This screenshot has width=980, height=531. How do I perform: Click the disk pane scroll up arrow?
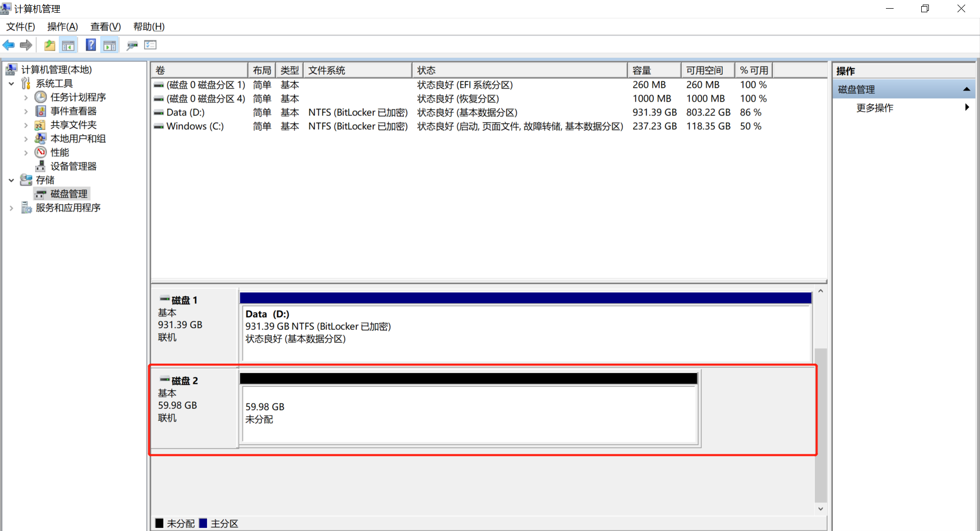click(821, 291)
